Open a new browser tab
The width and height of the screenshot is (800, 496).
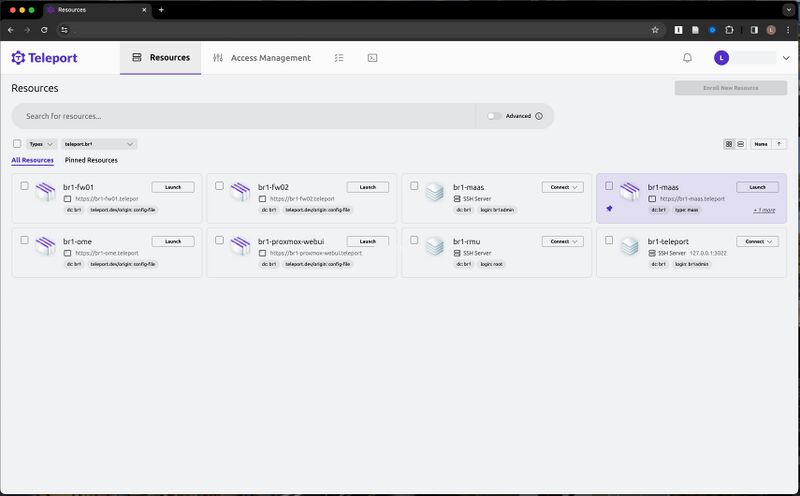pyautogui.click(x=161, y=10)
